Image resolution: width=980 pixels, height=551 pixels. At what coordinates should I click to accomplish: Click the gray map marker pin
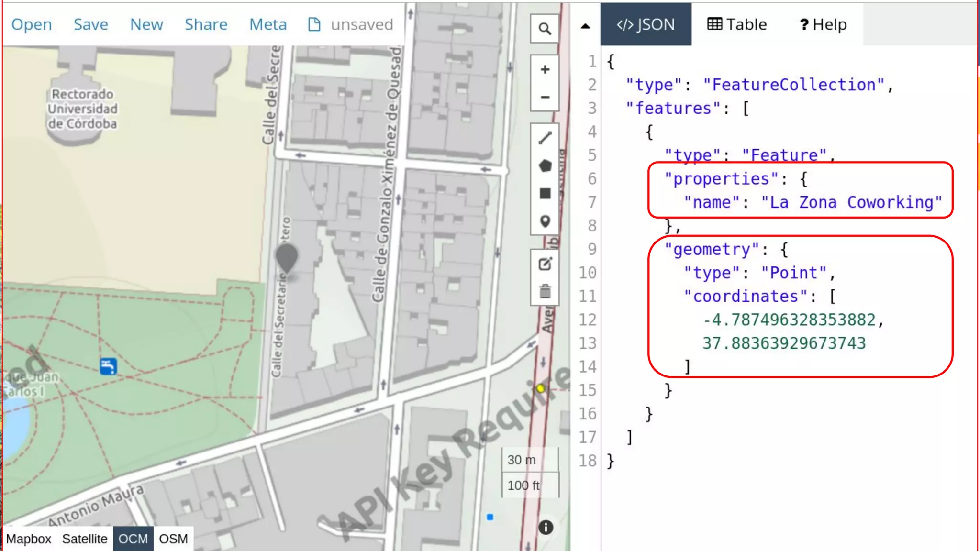pyautogui.click(x=287, y=256)
